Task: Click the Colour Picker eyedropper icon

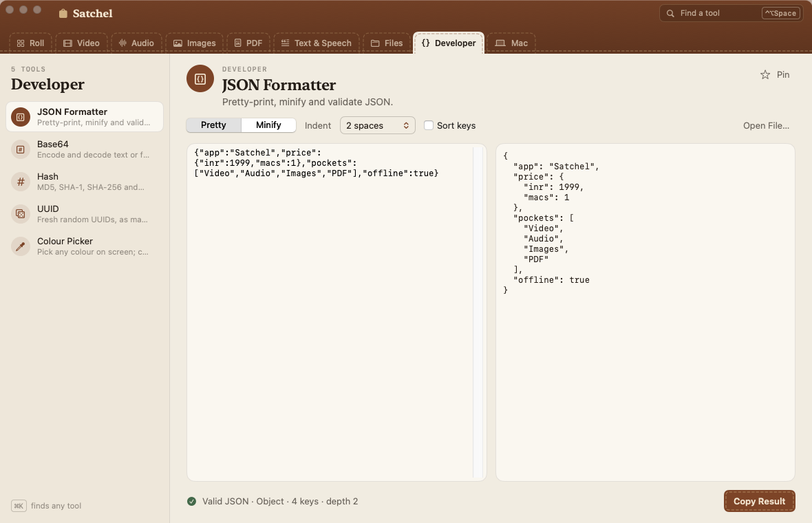Action: [x=21, y=246]
